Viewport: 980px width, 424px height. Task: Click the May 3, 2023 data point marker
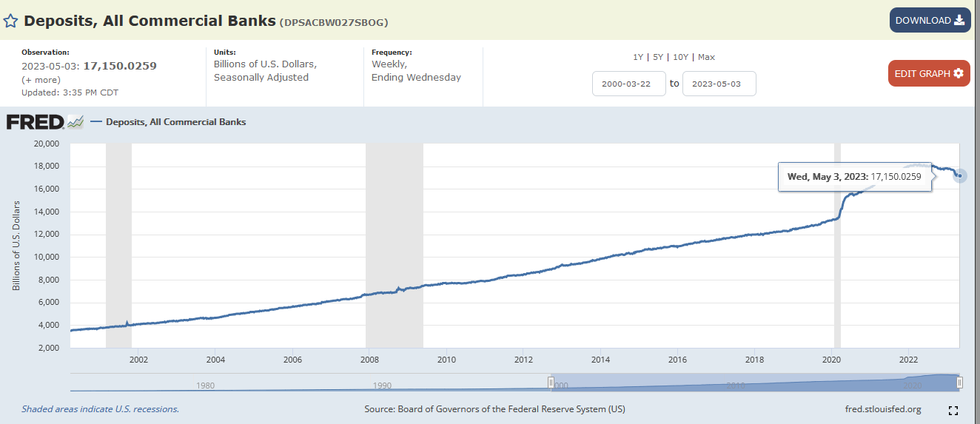click(x=960, y=176)
